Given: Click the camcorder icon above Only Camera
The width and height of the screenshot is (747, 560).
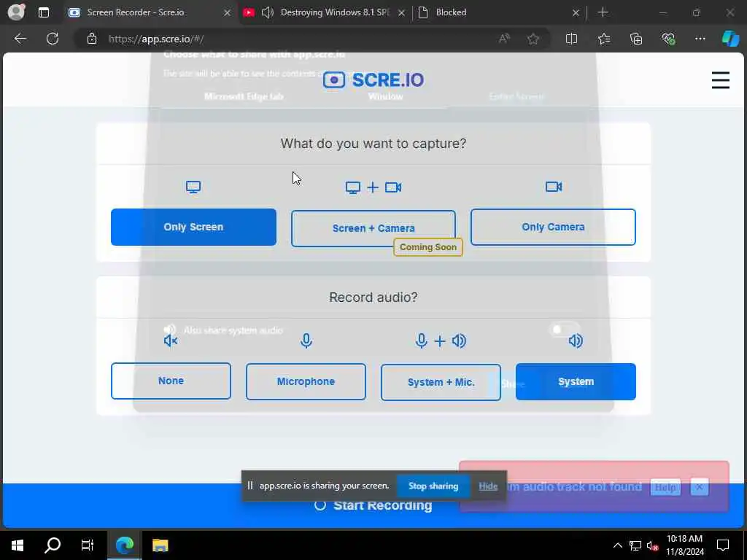Looking at the screenshot, I should [x=554, y=187].
